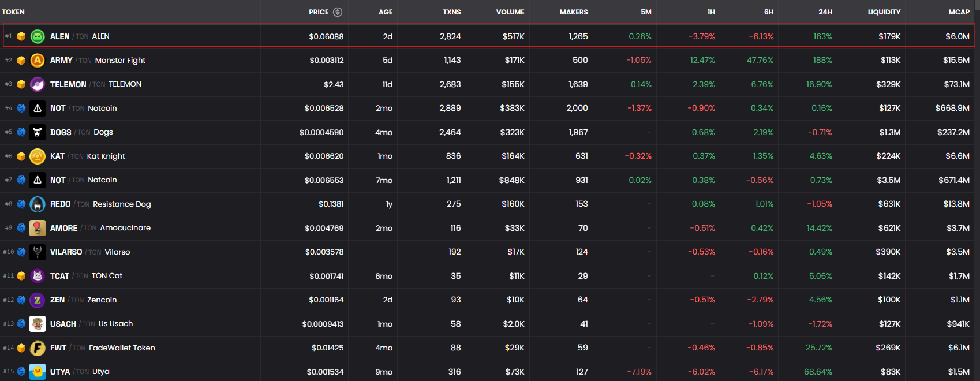Sort by the MCAP column header
Screen dimensions: 980x381
(959, 12)
